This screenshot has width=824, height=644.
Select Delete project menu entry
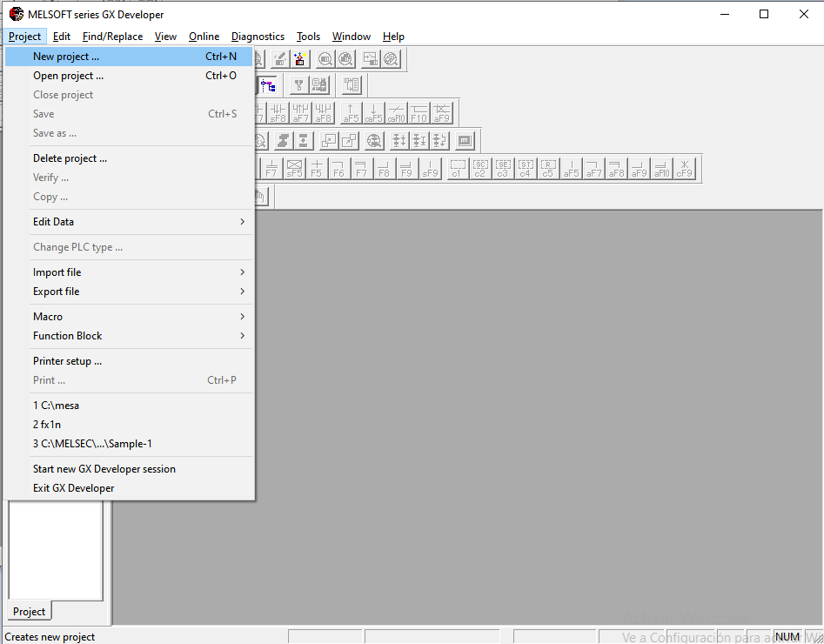pyautogui.click(x=129, y=158)
